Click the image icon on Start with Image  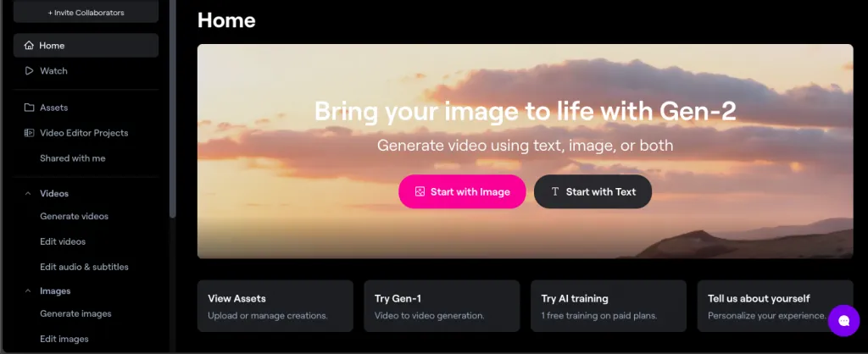[420, 192]
